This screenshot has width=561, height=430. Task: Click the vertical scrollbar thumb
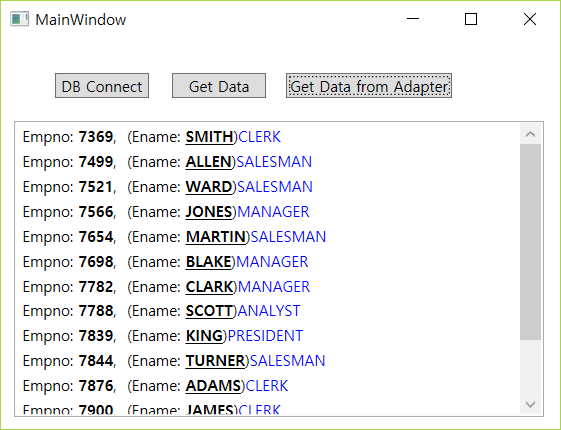click(x=531, y=242)
